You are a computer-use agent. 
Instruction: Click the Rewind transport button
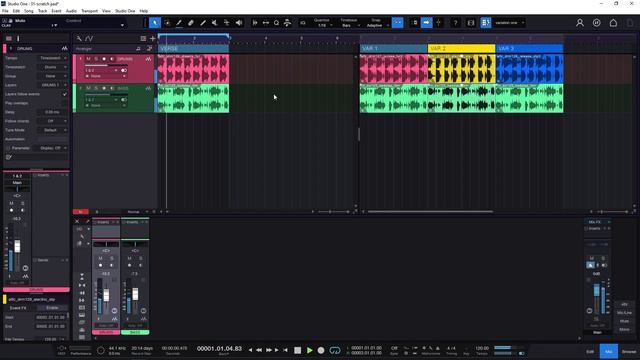(259, 350)
